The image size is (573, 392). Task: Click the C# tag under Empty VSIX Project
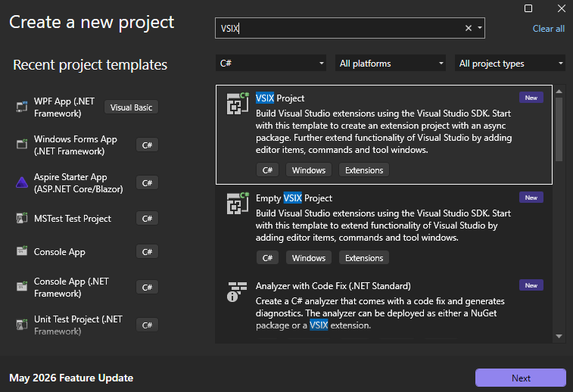[x=267, y=258]
